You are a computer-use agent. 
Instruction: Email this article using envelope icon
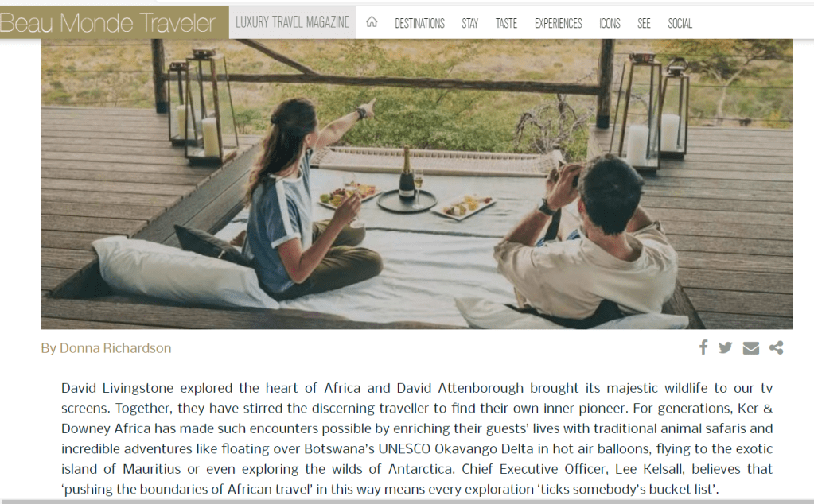(750, 348)
